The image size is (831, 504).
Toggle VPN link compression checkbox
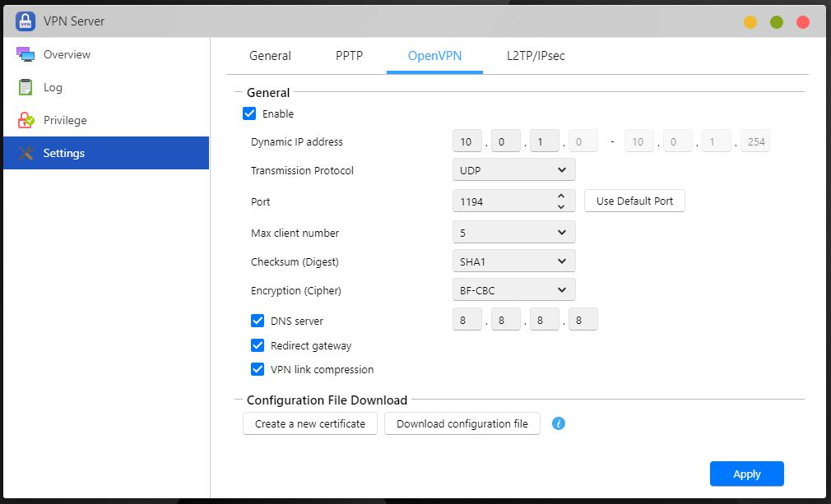tap(258, 369)
